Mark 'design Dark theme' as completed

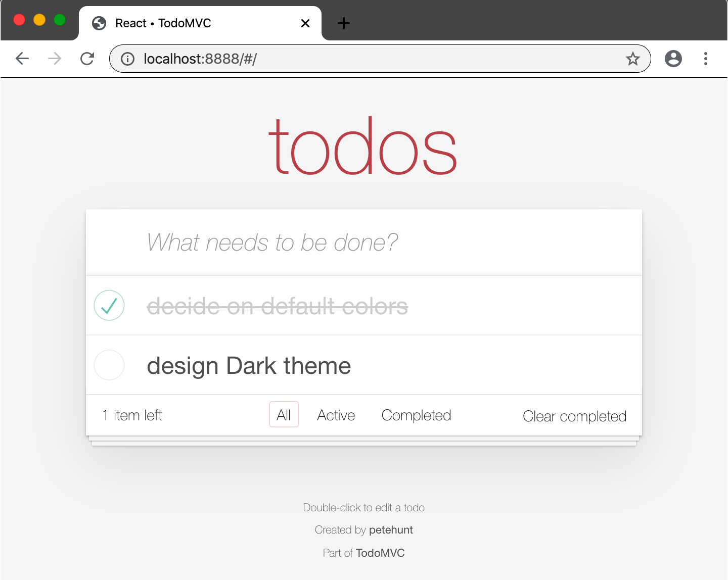tap(109, 365)
